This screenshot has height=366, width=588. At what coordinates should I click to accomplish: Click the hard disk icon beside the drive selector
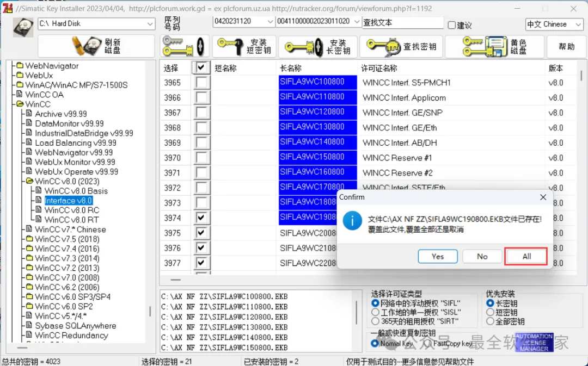[23, 27]
